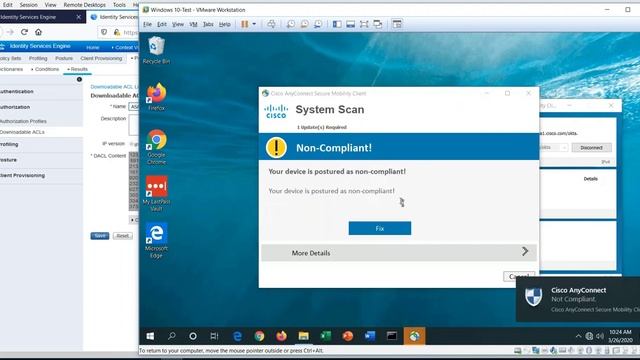Click the taskbar clock showing 10:24 AM
640x360 pixels.
pos(620,336)
